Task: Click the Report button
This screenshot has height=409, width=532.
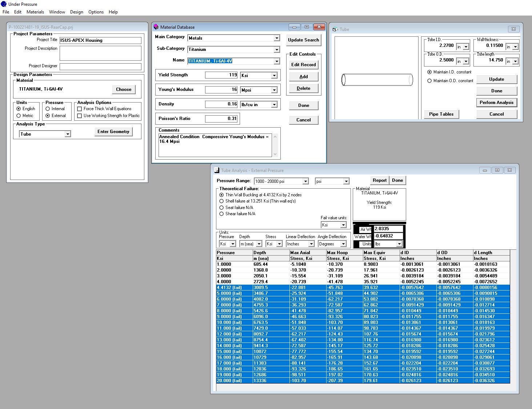Action: coord(380,180)
